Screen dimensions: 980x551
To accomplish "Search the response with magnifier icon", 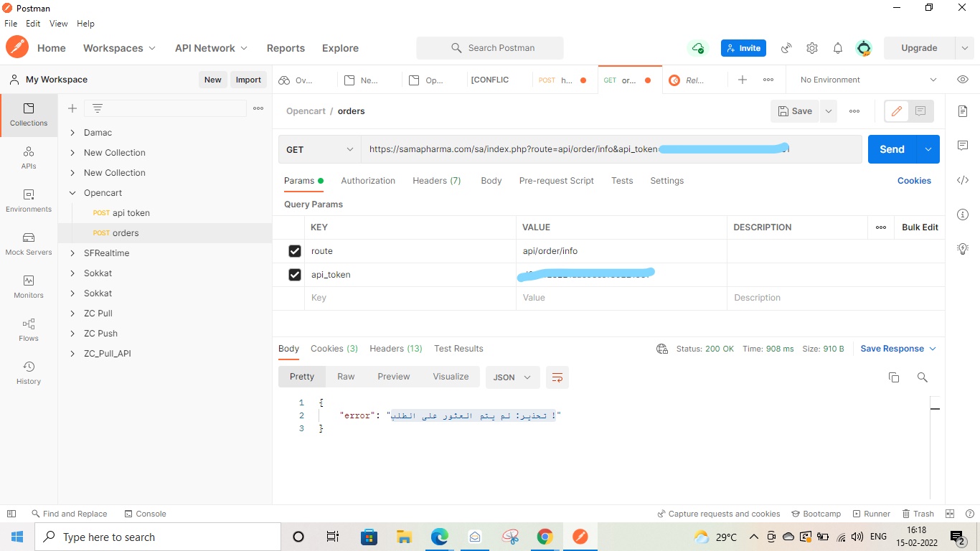I will [923, 377].
